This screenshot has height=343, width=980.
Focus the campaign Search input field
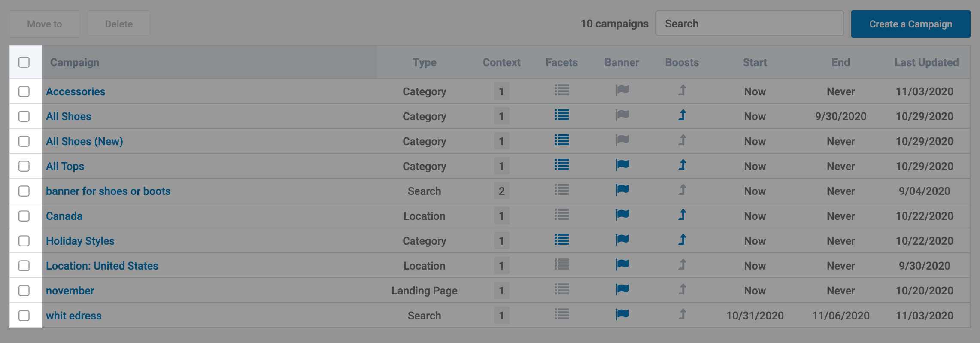(749, 24)
